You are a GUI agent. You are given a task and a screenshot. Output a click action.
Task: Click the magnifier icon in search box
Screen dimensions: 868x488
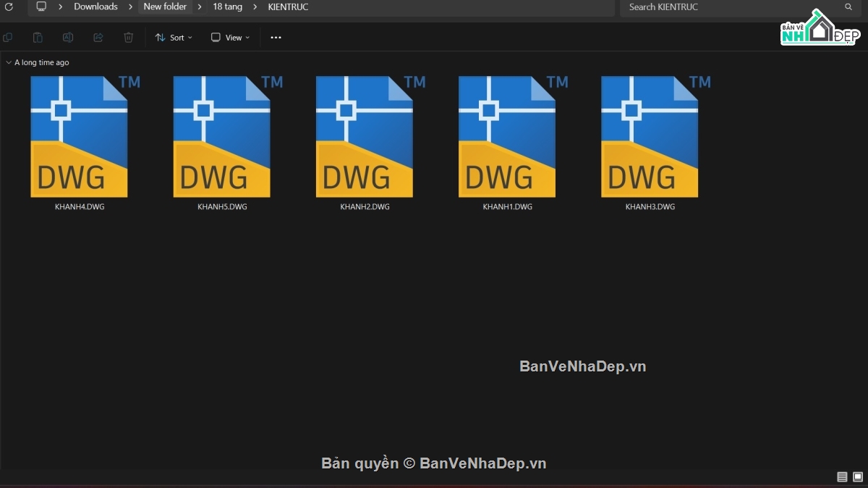click(x=848, y=7)
